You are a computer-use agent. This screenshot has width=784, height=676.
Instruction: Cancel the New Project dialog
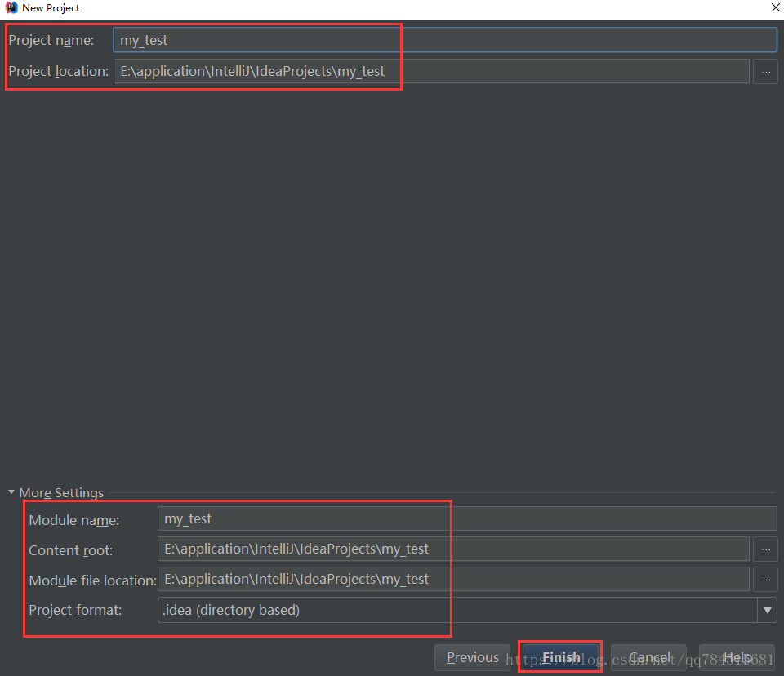click(648, 657)
